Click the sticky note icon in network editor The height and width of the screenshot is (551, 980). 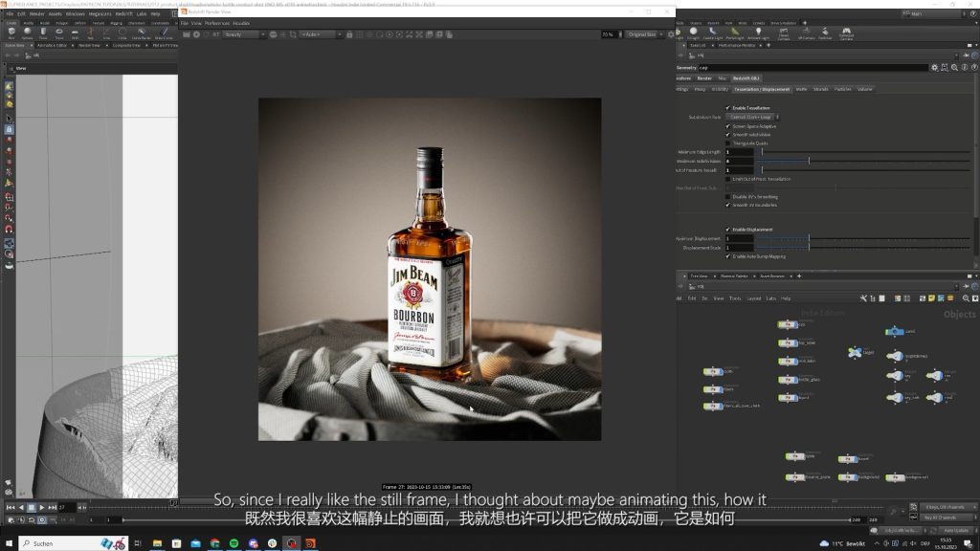pos(931,298)
